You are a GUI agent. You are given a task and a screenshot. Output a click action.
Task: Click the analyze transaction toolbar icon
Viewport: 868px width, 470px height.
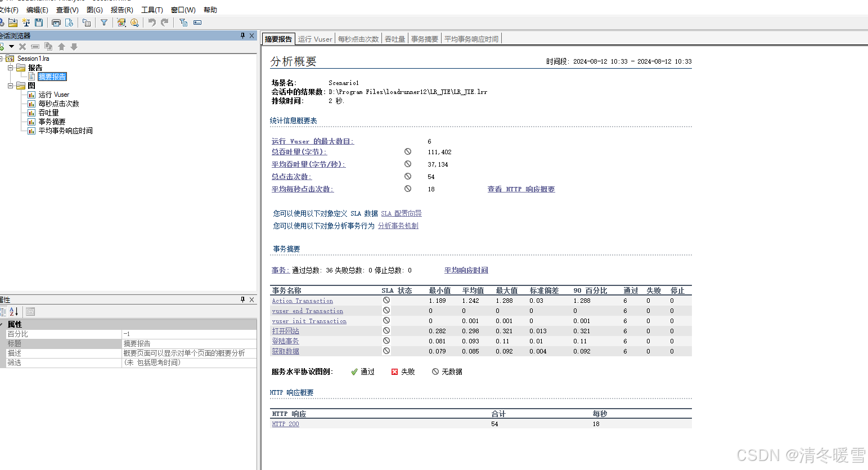(122, 23)
